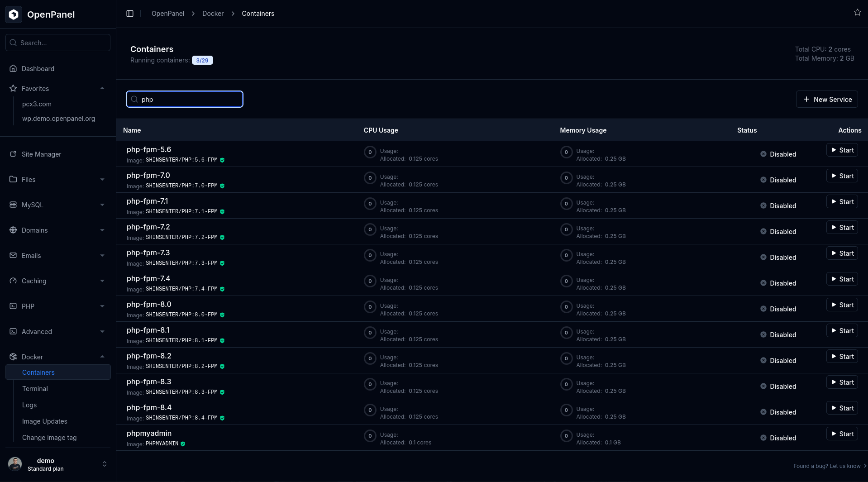
Task: Start the php-fpm-5.6 container
Action: click(842, 150)
